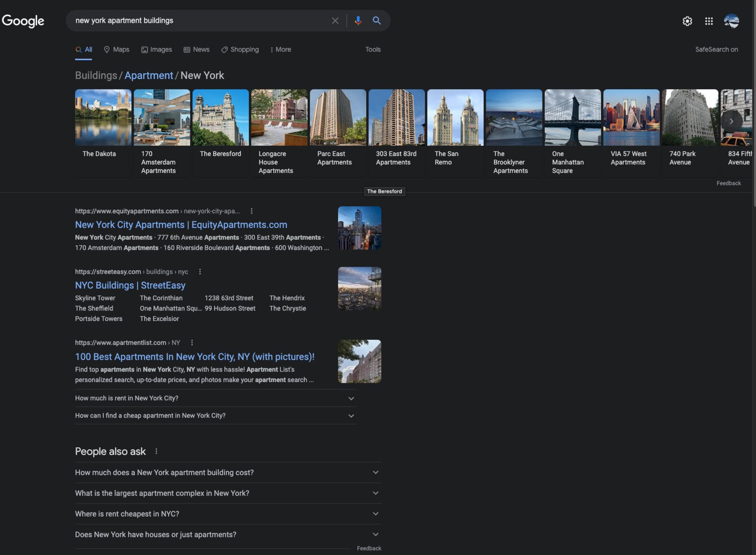Click EquityApartments result thumbnail image
This screenshot has height=555, width=756.
pos(360,228)
